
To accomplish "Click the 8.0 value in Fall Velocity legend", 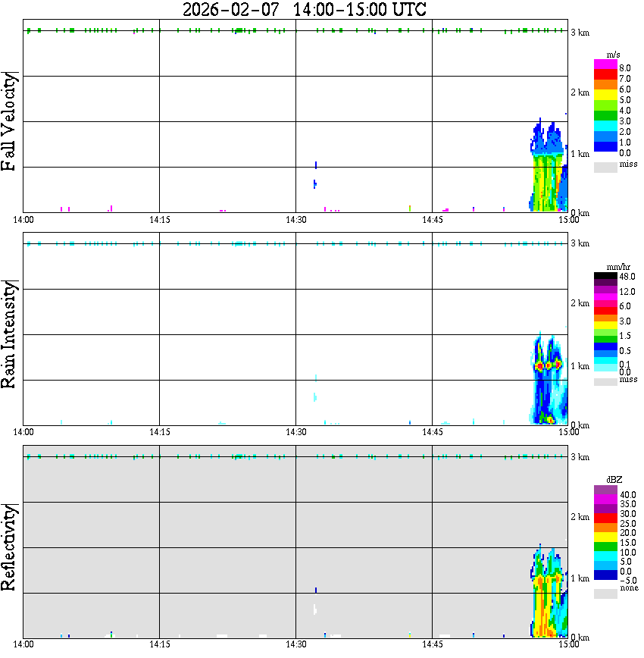I will [x=625, y=68].
